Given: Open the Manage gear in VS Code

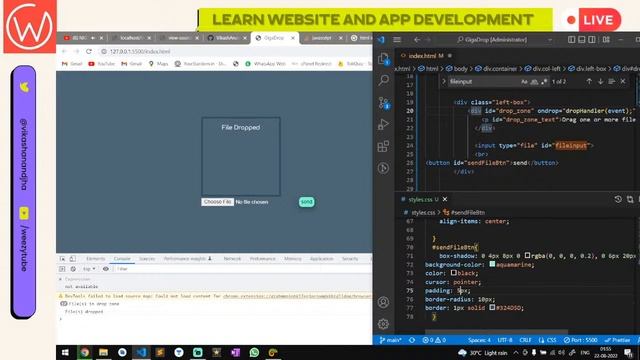Looking at the screenshot, I should pyautogui.click(x=383, y=324).
